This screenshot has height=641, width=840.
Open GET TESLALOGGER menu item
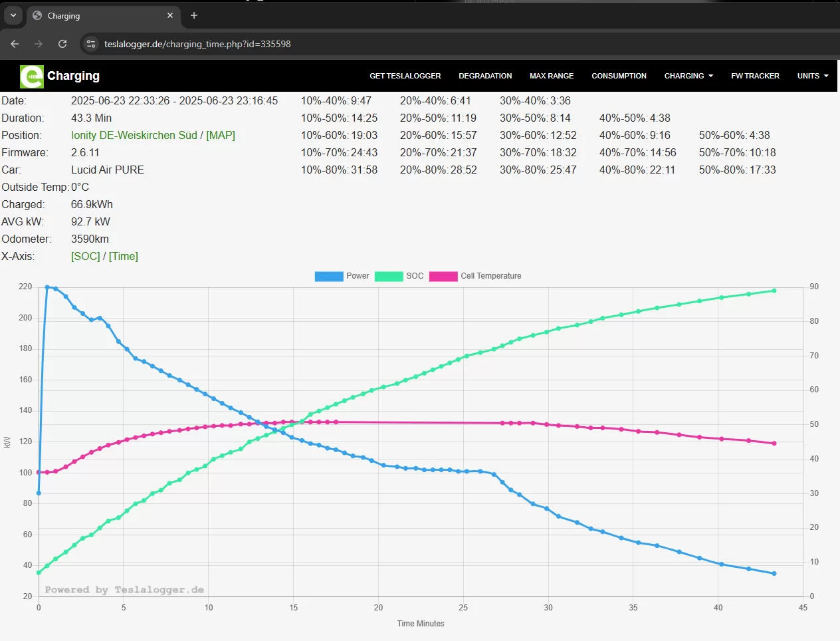point(405,76)
